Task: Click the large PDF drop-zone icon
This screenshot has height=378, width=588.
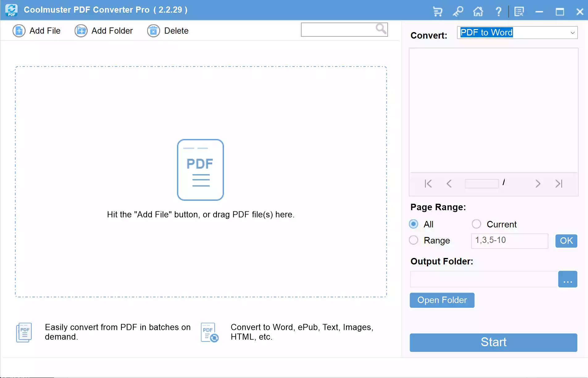Action: coord(200,170)
